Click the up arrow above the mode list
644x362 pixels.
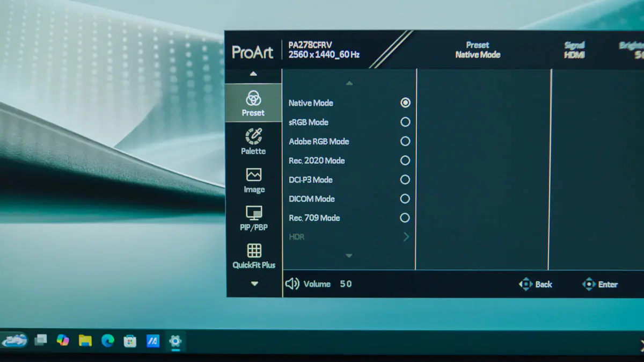[349, 83]
